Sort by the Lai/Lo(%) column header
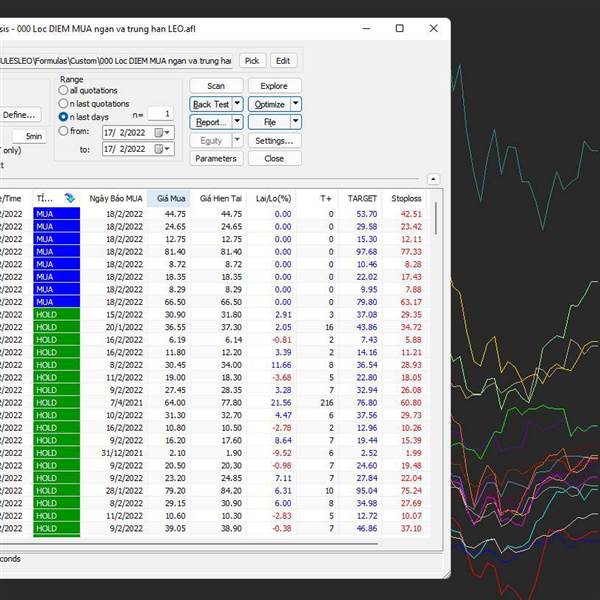This screenshot has height=600, width=600. click(273, 198)
